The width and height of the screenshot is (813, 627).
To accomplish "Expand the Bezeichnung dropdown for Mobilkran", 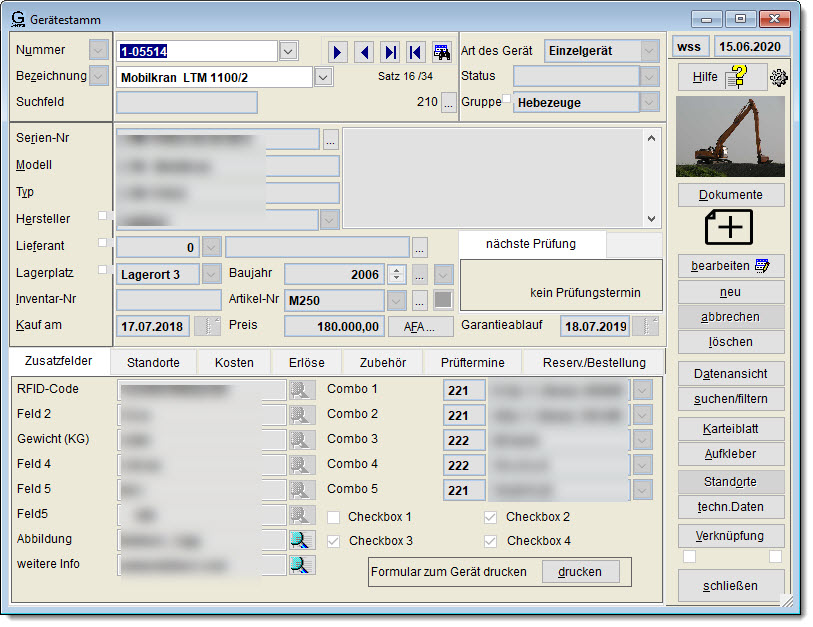I will coord(323,77).
